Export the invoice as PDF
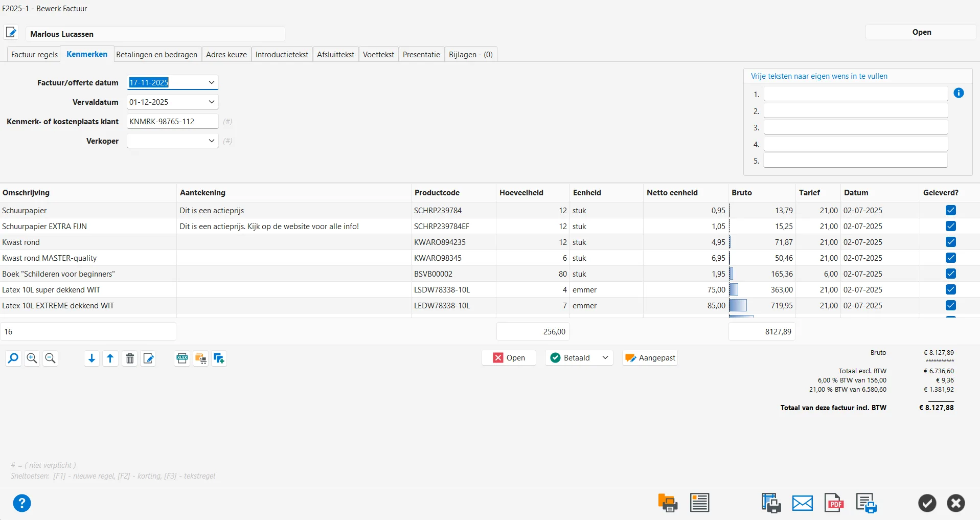 [834, 503]
